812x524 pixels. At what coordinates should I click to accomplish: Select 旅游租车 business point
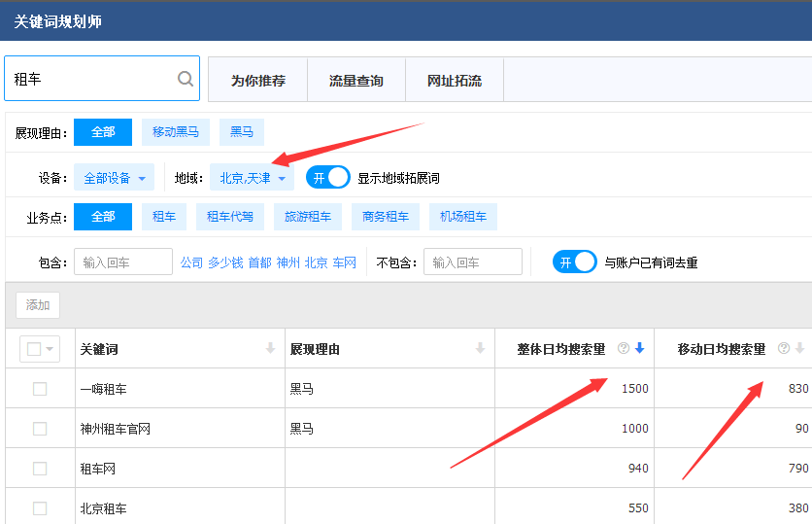point(308,217)
